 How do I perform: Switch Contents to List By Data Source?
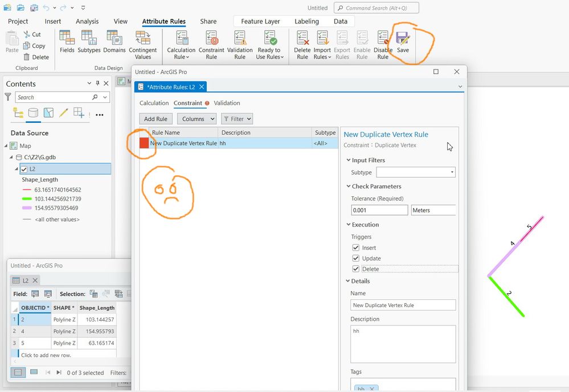[33, 113]
